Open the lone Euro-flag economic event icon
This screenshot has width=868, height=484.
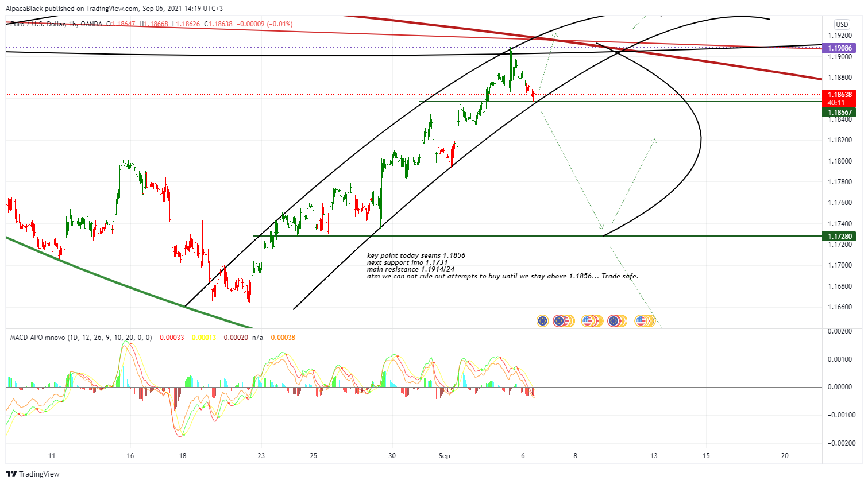click(x=542, y=321)
